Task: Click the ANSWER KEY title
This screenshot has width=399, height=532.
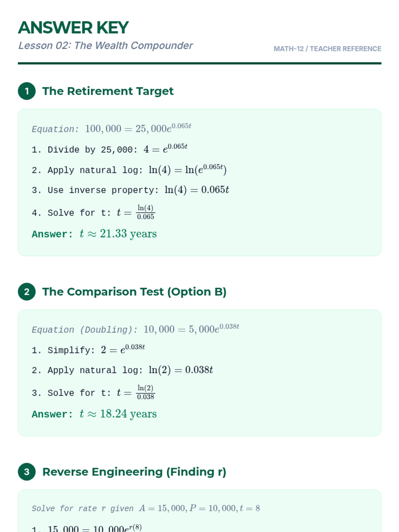Action: pyautogui.click(x=73, y=28)
